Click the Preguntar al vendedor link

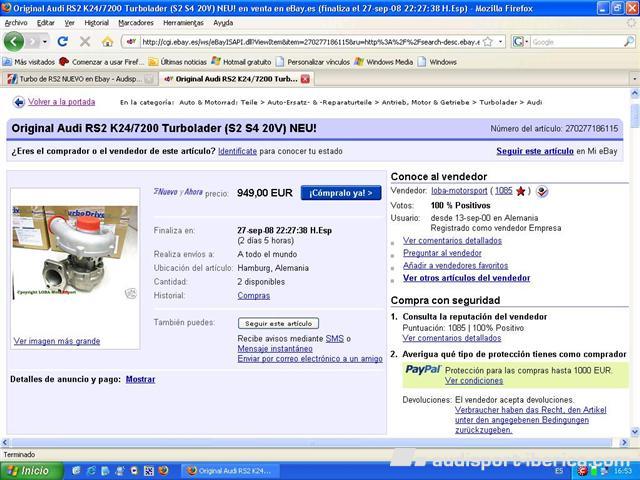click(442, 253)
